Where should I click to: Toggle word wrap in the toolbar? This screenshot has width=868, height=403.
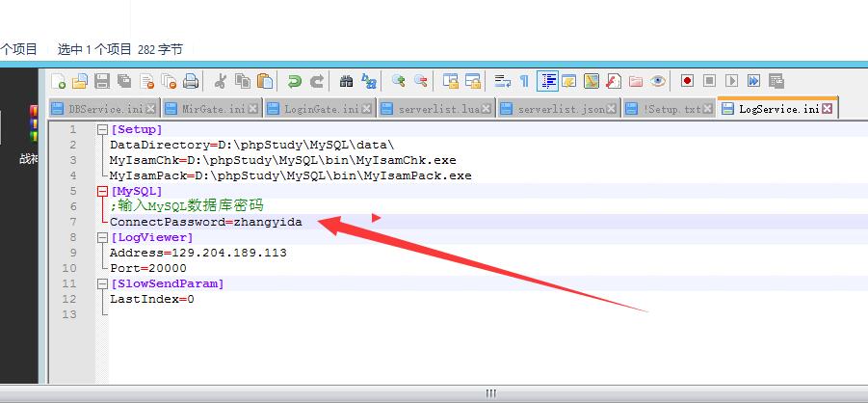coord(502,82)
